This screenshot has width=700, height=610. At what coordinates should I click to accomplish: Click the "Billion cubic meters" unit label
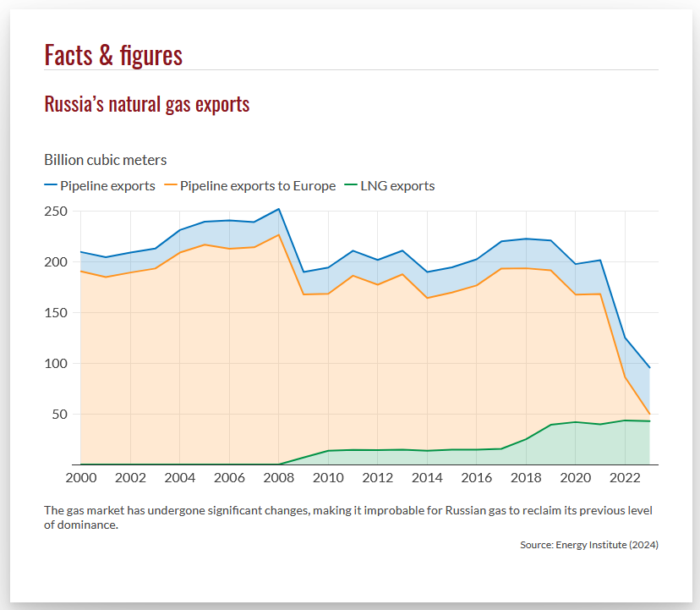tap(106, 160)
